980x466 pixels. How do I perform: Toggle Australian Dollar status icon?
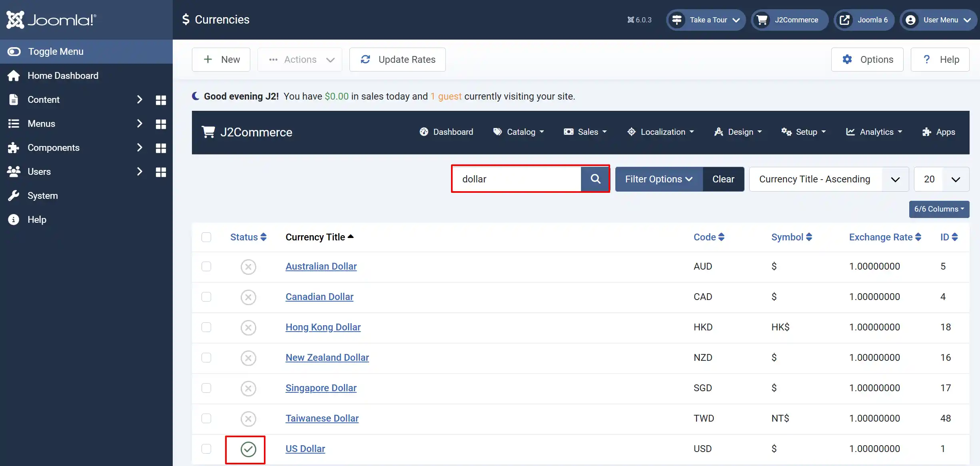coord(248,267)
